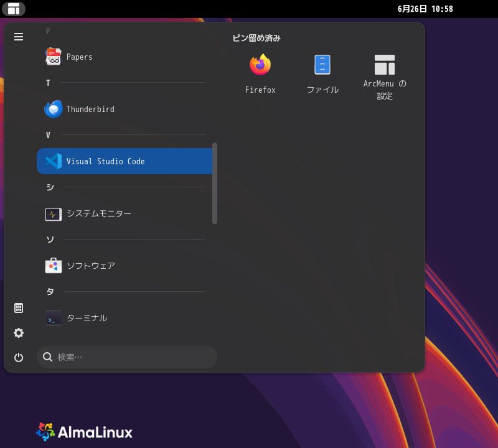This screenshot has height=448, width=498.
Task: Click the ソ section header
Action: click(x=50, y=240)
